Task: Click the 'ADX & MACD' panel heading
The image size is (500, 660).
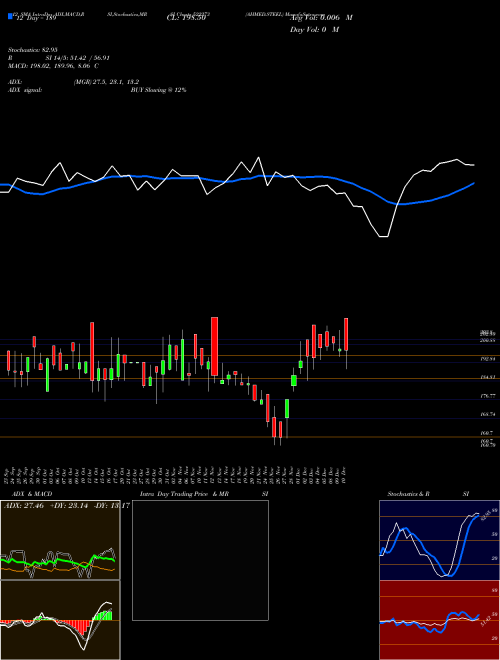Action: [32, 494]
